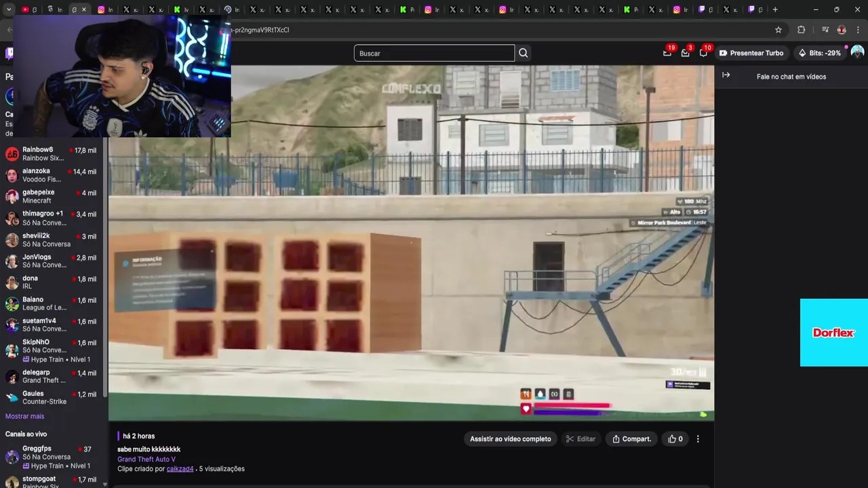This screenshot has width=868, height=488.
Task: Open the Chrome extensions puzzle icon
Action: [801, 30]
